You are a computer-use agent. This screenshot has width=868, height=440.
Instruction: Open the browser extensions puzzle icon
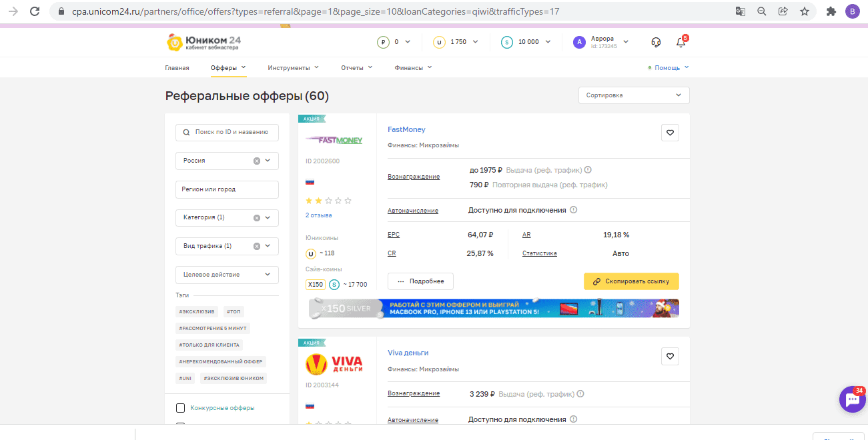(831, 11)
